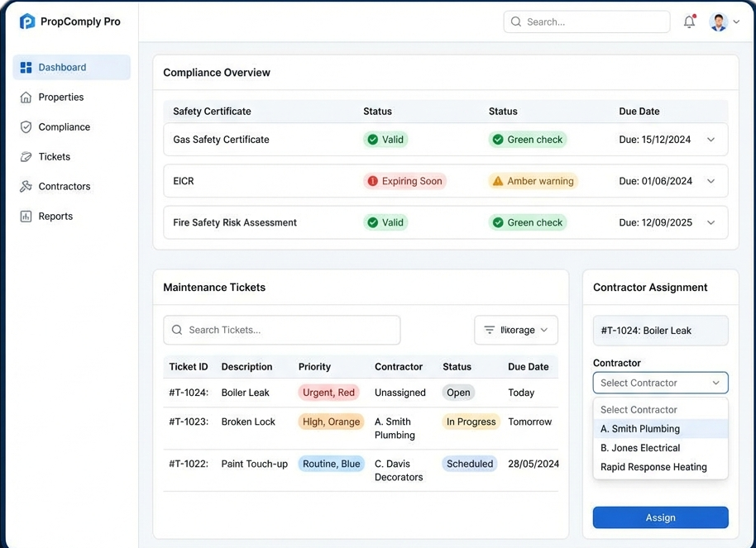Click the Compliance shield icon in sidebar
This screenshot has width=756, height=548.
coord(26,127)
